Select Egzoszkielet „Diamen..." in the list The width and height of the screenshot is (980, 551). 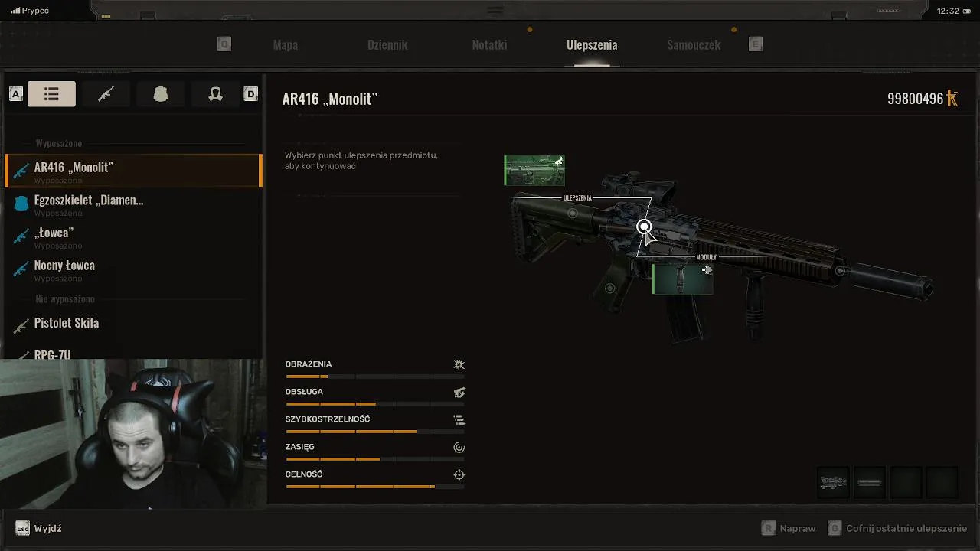coord(134,204)
